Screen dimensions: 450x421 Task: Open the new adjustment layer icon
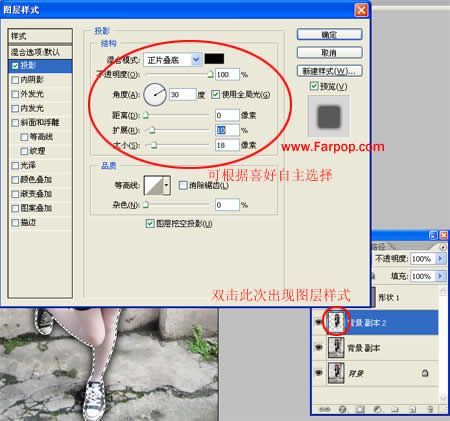tap(377, 409)
